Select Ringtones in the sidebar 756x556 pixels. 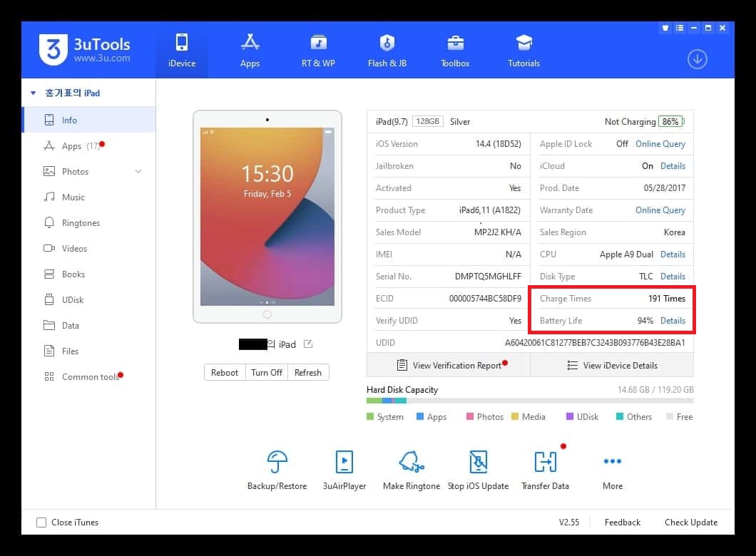pos(81,223)
